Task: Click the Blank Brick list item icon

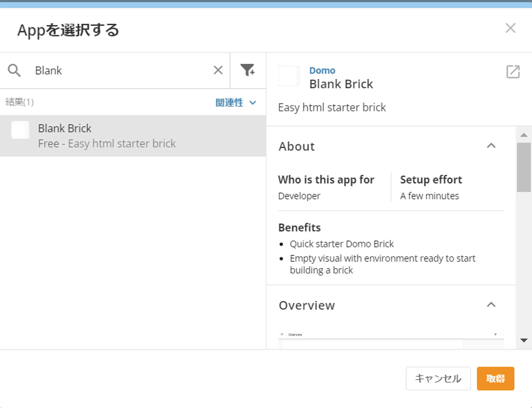Action: 20,130
